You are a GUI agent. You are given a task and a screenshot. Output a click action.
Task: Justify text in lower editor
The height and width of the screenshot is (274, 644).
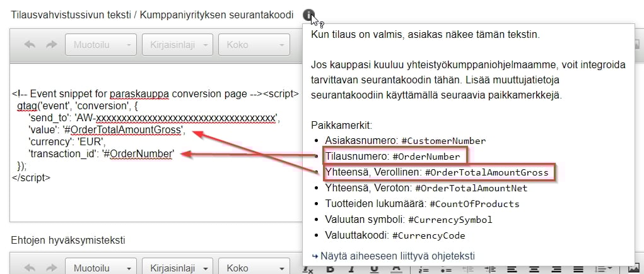[578, 270]
